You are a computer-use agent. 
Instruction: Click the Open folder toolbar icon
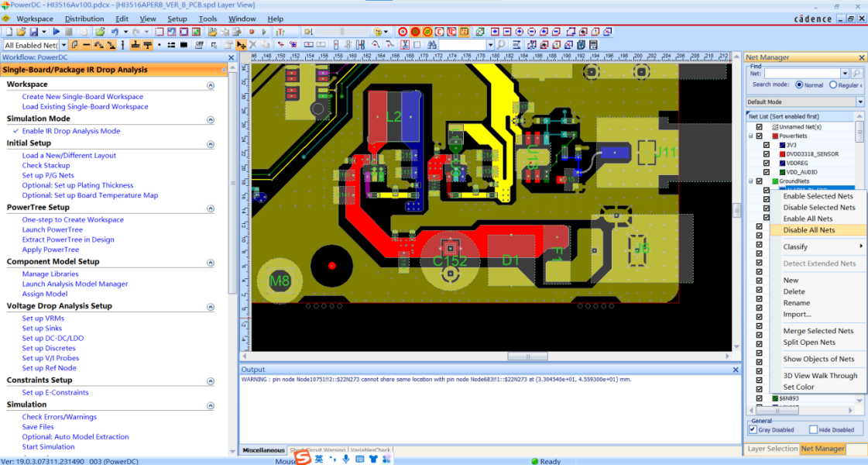pos(21,32)
